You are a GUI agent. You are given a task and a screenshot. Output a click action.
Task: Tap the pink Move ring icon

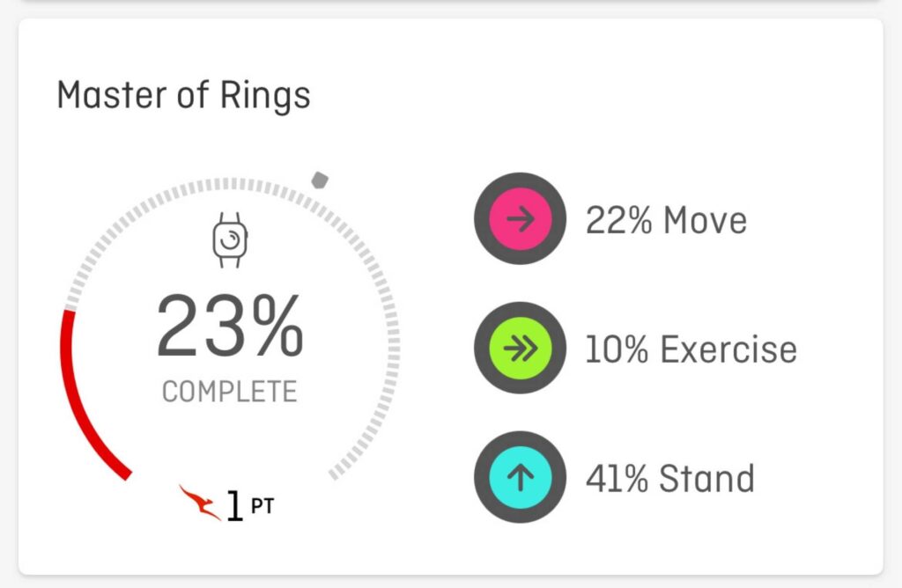(520, 218)
